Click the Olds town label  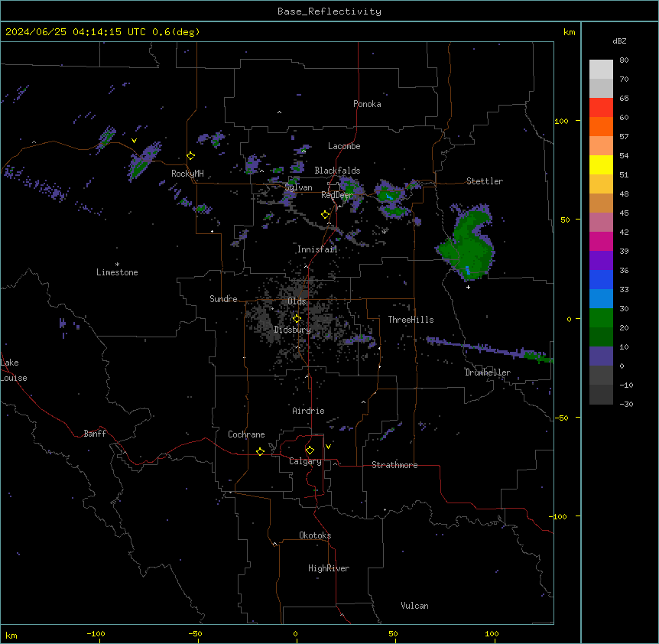point(297,301)
